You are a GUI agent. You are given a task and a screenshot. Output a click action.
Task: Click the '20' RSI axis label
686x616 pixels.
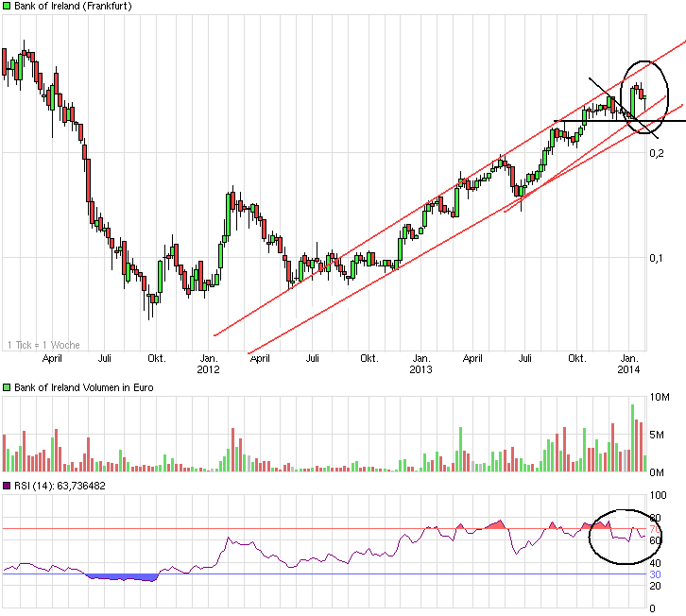pos(655,586)
